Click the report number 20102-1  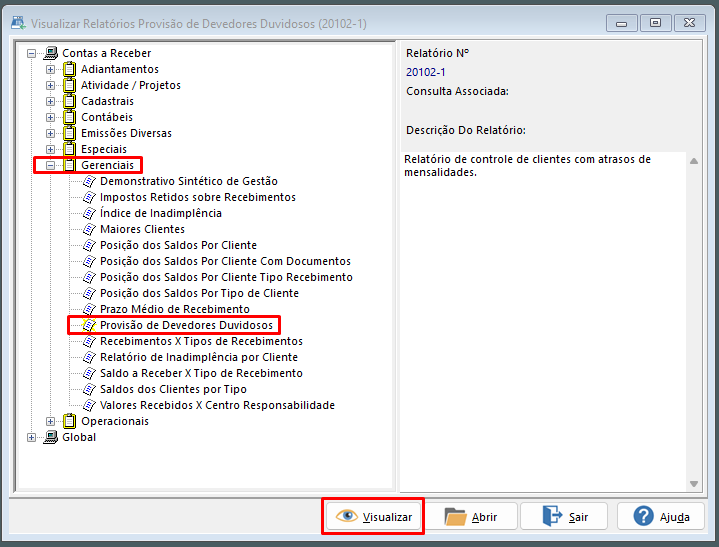click(426, 72)
